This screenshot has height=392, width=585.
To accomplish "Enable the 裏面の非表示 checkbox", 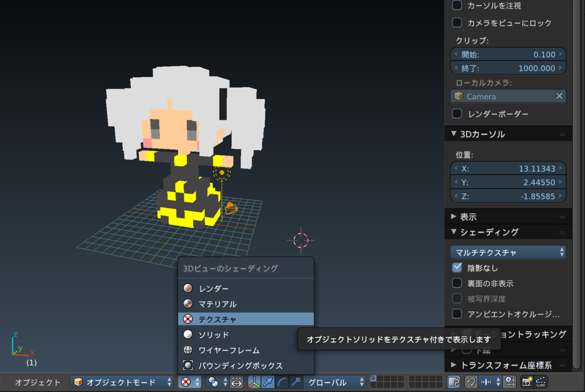I will (456, 283).
